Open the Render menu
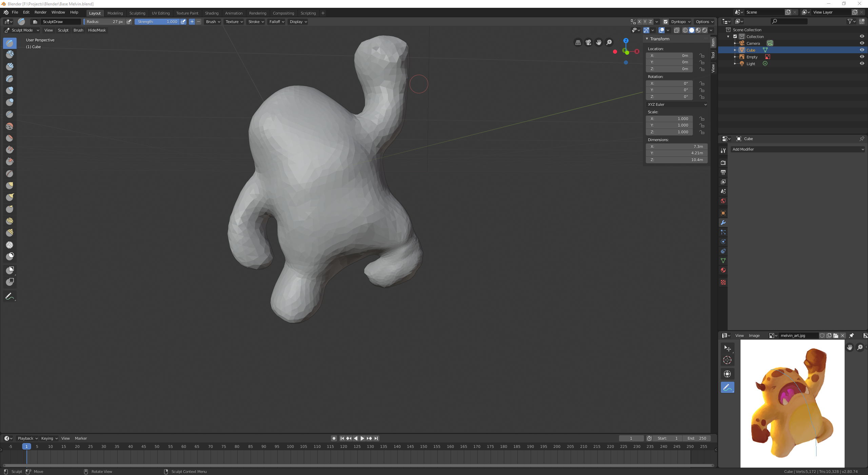 point(40,12)
